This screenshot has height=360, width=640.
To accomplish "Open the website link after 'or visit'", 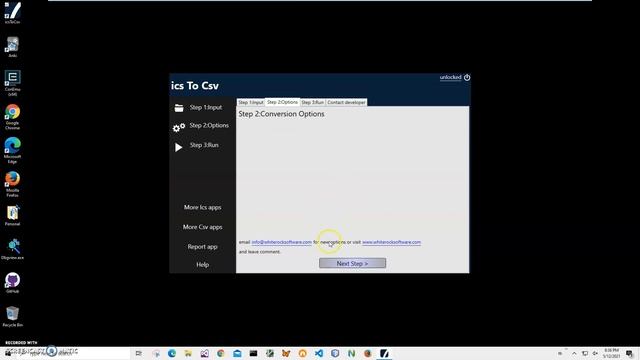I will (x=391, y=242).
